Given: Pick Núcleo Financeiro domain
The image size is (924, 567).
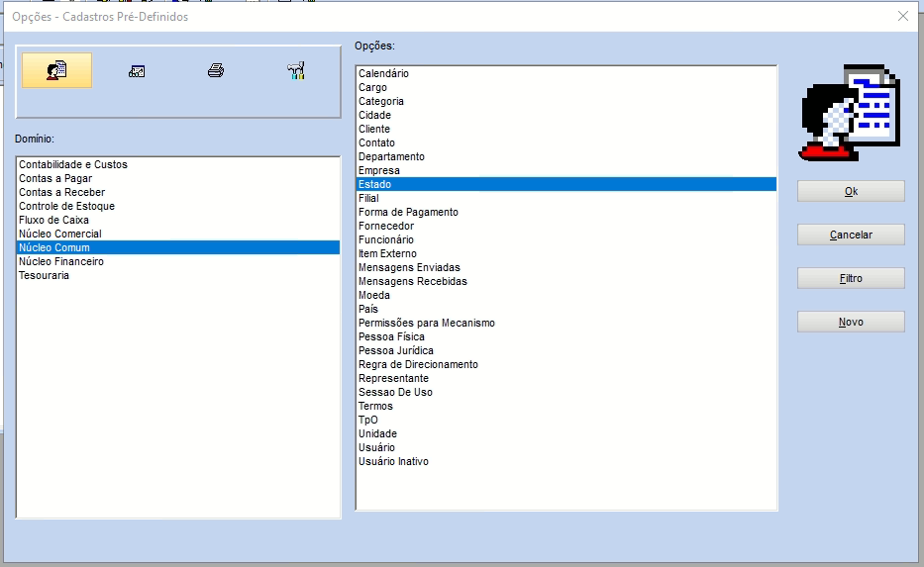Looking at the screenshot, I should (x=178, y=261).
